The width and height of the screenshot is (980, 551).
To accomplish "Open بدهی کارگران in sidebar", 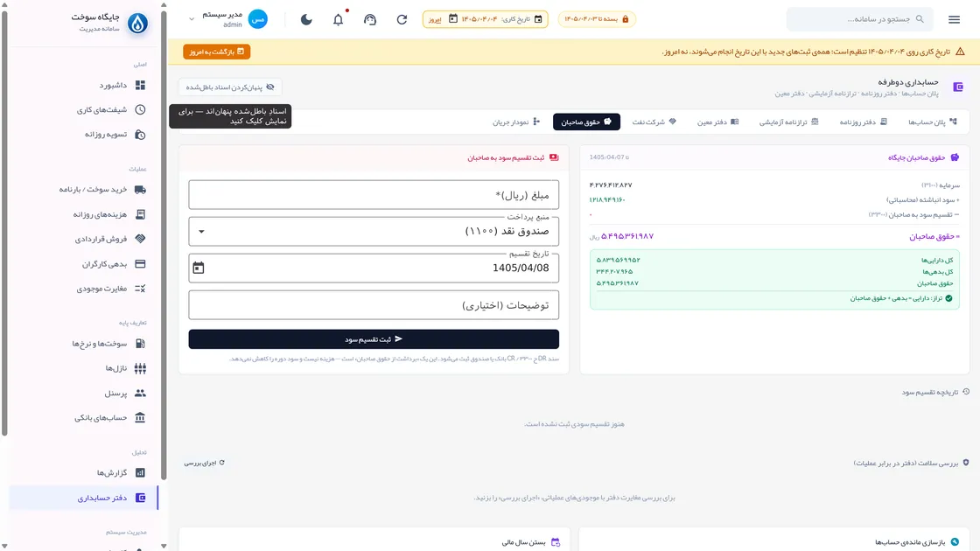I will (x=84, y=264).
